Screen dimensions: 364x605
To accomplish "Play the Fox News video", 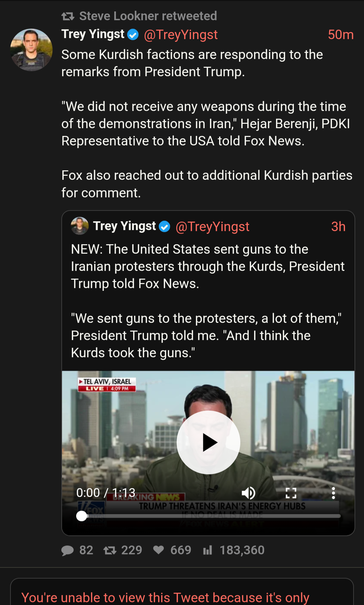I will click(x=208, y=442).
